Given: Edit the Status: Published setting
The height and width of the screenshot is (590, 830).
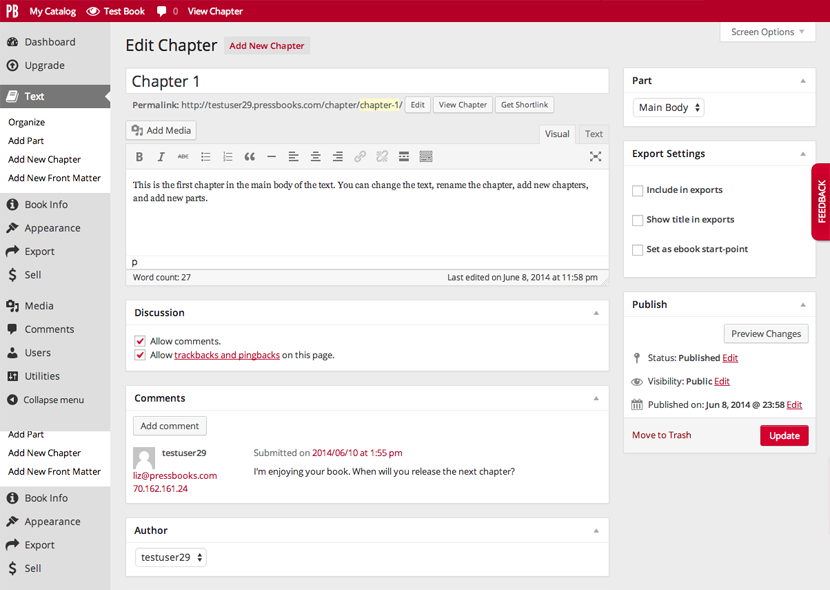Looking at the screenshot, I should click(x=730, y=358).
